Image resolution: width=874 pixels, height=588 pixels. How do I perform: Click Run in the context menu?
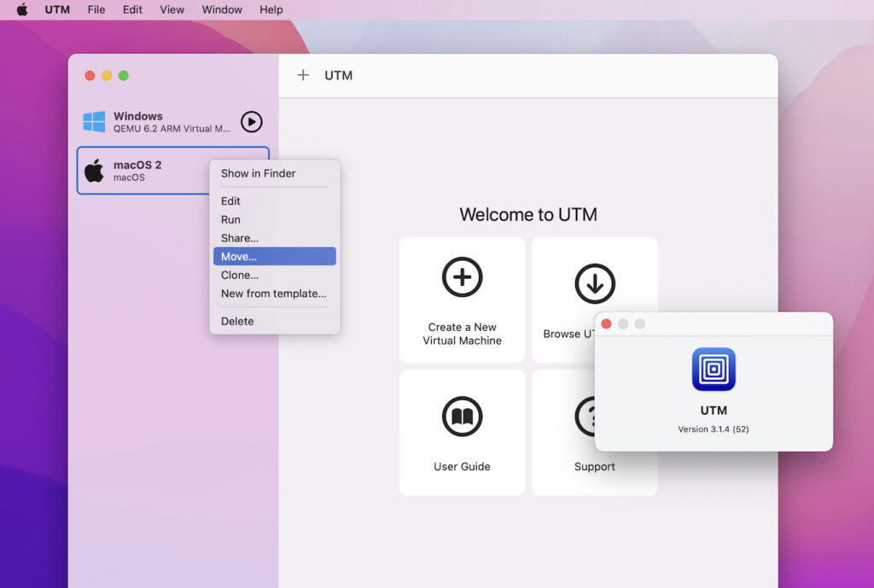pos(230,219)
